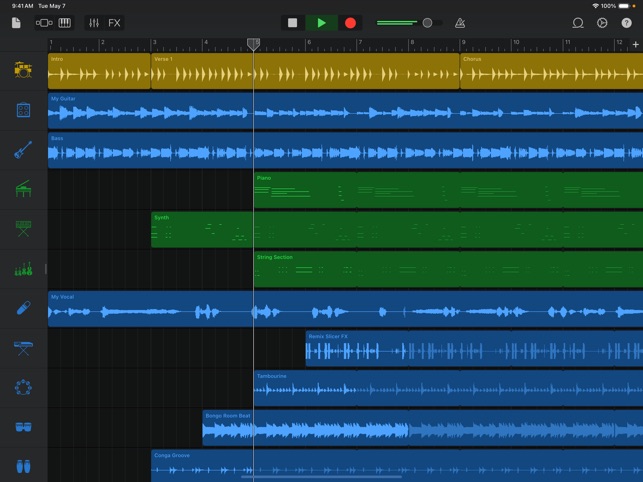This screenshot has height=482, width=643.
Task: Toggle the metronome on or off
Action: pos(459,23)
